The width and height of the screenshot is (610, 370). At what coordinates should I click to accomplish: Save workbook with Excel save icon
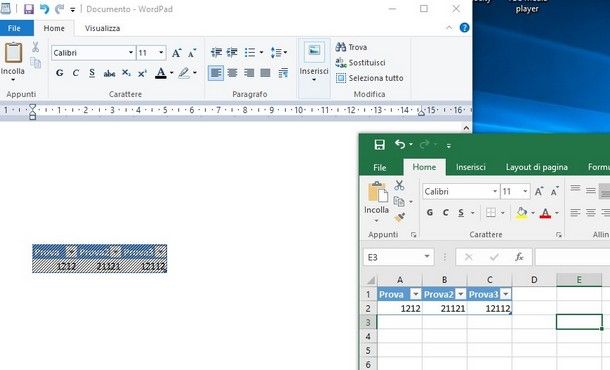(x=380, y=145)
